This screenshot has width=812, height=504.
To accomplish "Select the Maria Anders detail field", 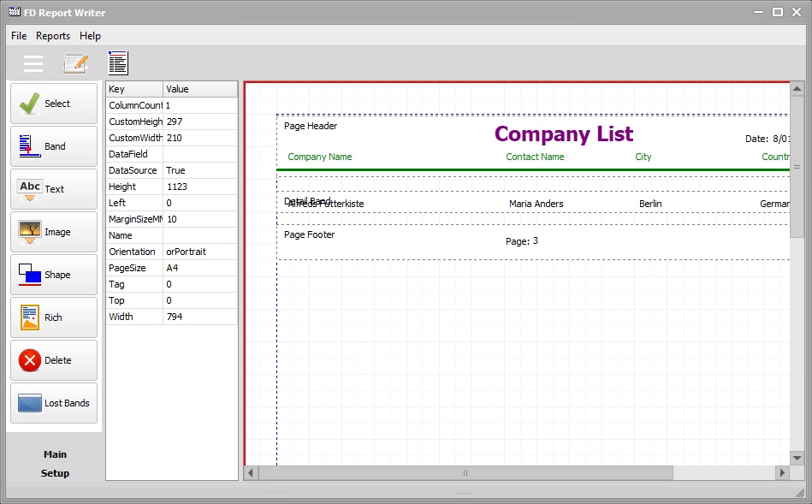I will point(536,205).
